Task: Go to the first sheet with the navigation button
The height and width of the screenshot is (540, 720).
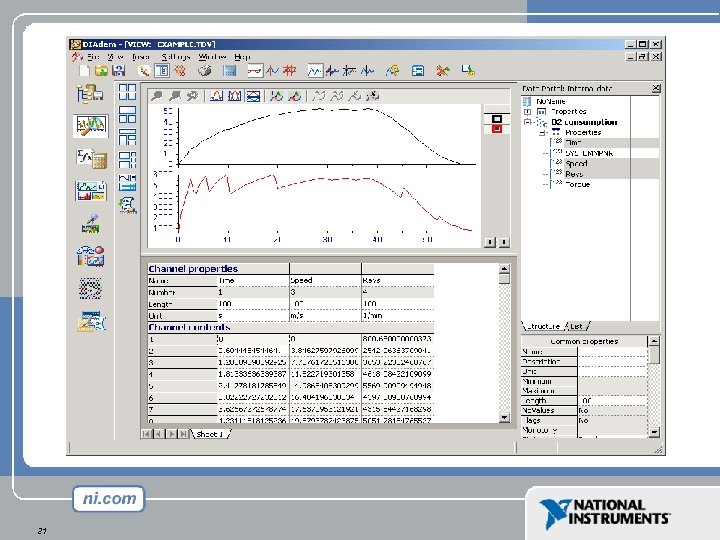Action: 146,434
